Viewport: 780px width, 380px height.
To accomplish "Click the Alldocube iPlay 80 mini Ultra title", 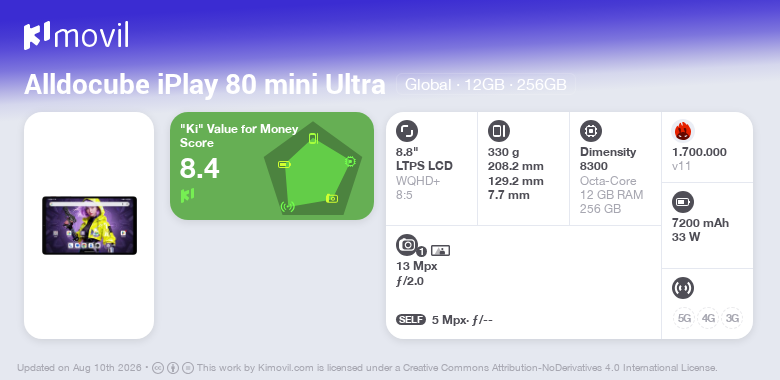I will coord(204,85).
